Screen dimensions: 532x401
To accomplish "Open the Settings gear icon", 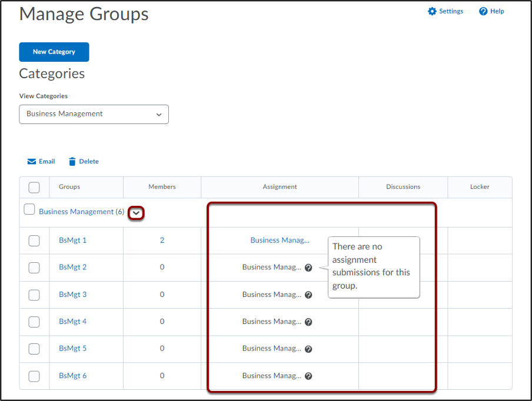I will [432, 11].
